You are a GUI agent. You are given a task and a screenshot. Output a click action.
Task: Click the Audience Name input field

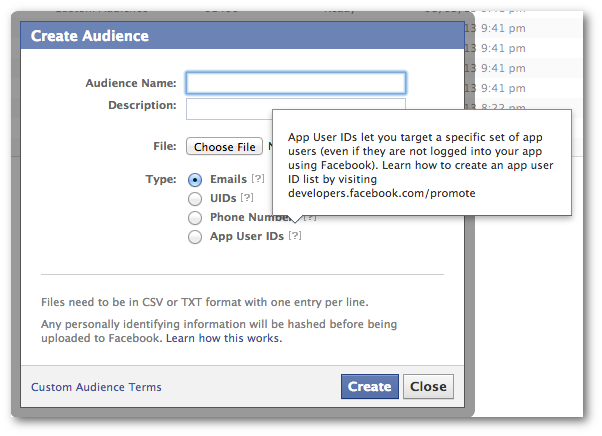pos(296,83)
